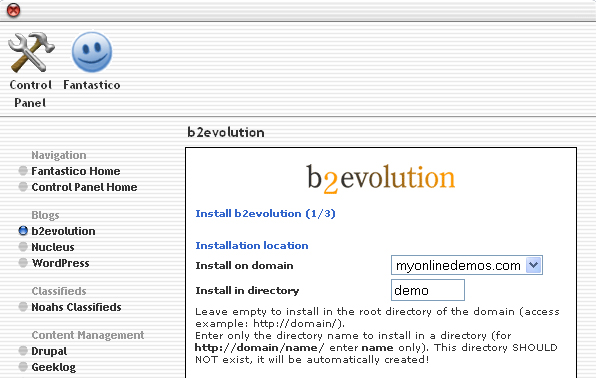Click the Install in directory text field

click(x=428, y=290)
